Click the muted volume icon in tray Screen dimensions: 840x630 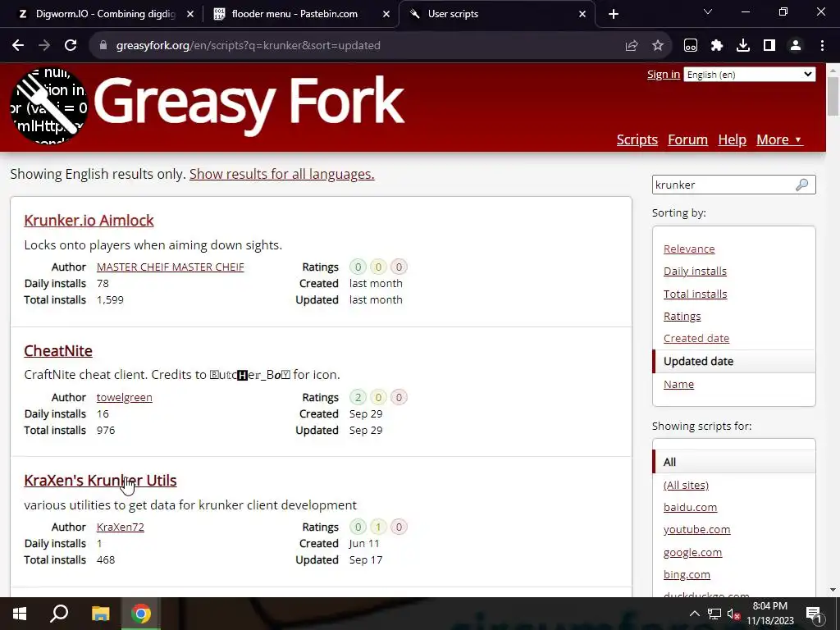pos(734,614)
